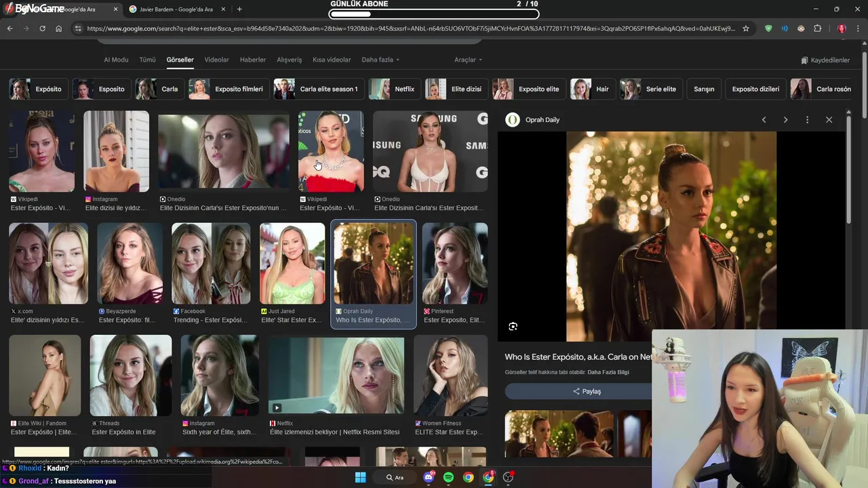Switch to the Alışveriş tab

click(x=289, y=60)
